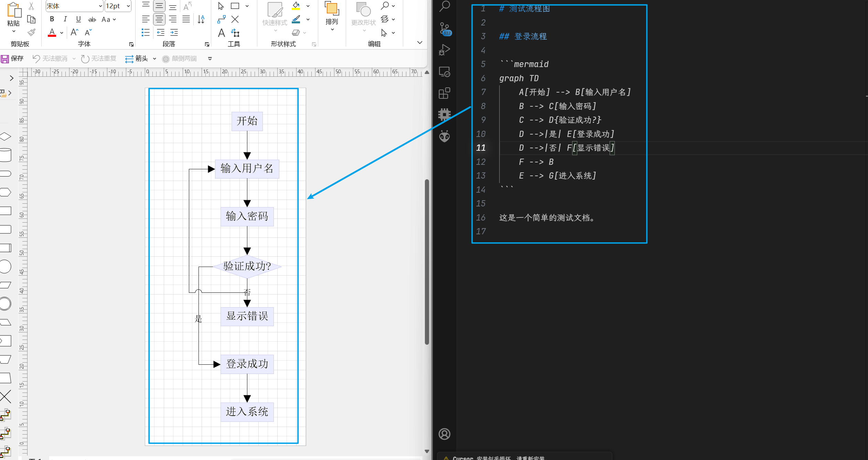Toggle italic text formatting

click(x=65, y=19)
